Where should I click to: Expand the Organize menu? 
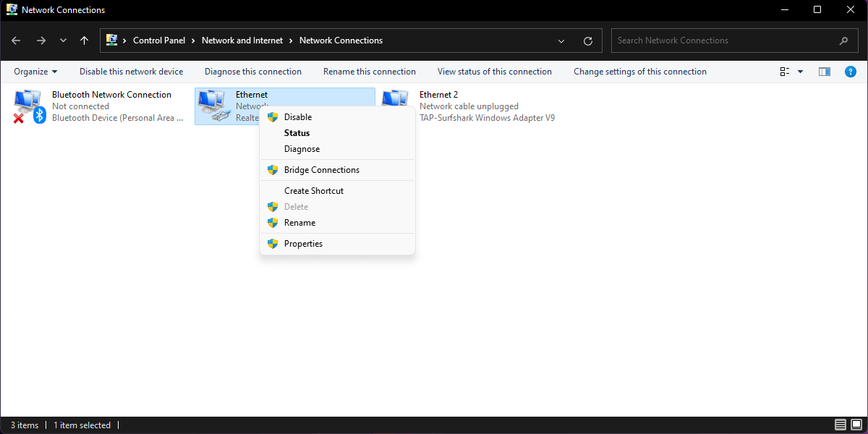click(x=35, y=72)
